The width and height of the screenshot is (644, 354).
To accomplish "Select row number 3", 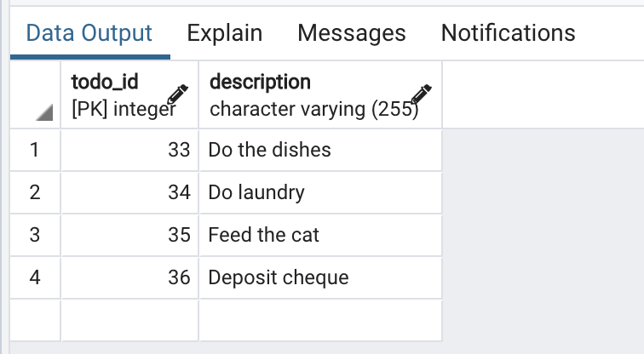I will pyautogui.click(x=35, y=235).
